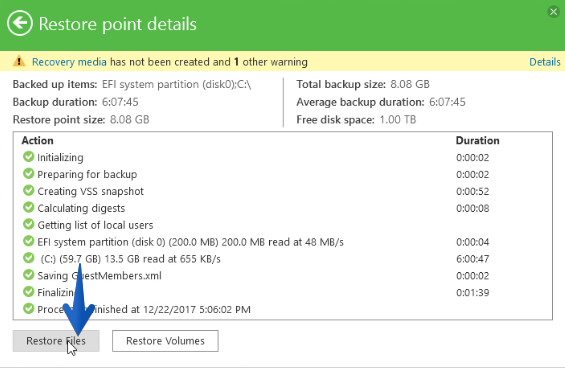Viewport: 565px width, 368px height.
Task: Click the Total backup size 8.08 GB value
Action: [x=410, y=84]
